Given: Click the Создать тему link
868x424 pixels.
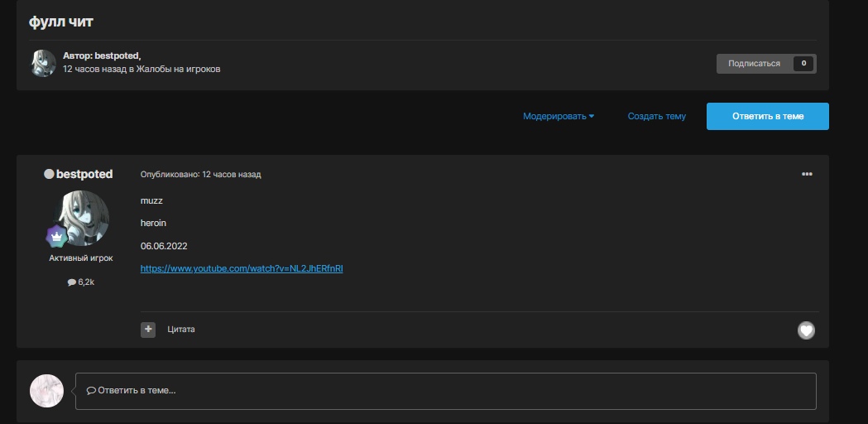Looking at the screenshot, I should [x=656, y=117].
